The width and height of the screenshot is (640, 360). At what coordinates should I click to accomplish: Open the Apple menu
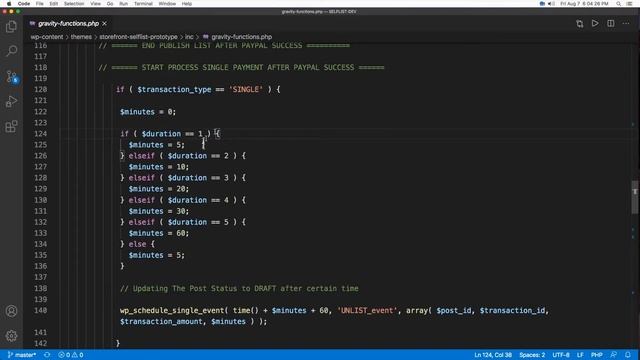coord(9,4)
